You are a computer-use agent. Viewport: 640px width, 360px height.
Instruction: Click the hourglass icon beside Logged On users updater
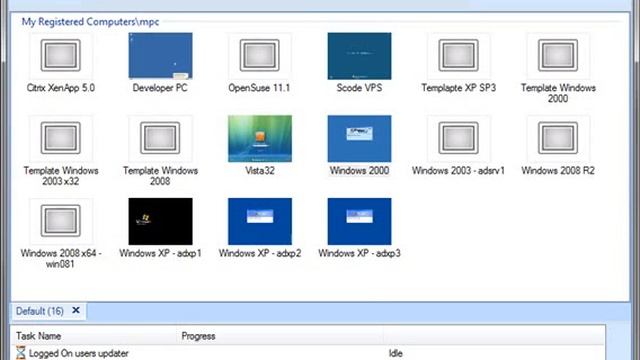coord(20,353)
